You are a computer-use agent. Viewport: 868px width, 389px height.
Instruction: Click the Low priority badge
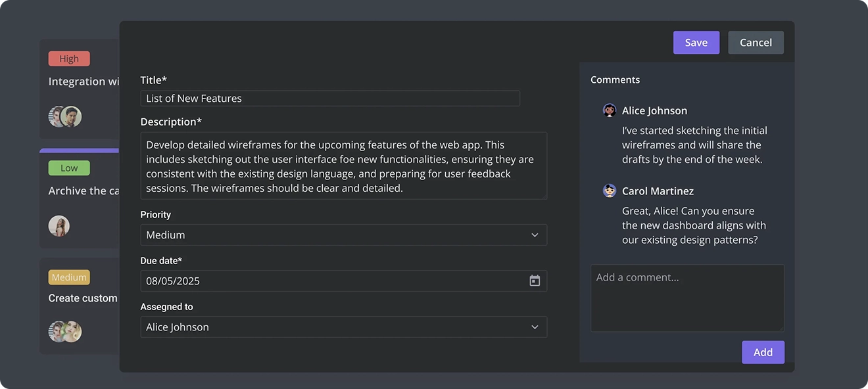[x=69, y=168]
